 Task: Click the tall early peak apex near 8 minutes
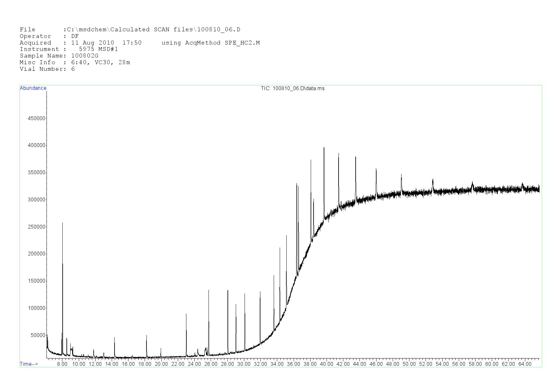[62, 223]
